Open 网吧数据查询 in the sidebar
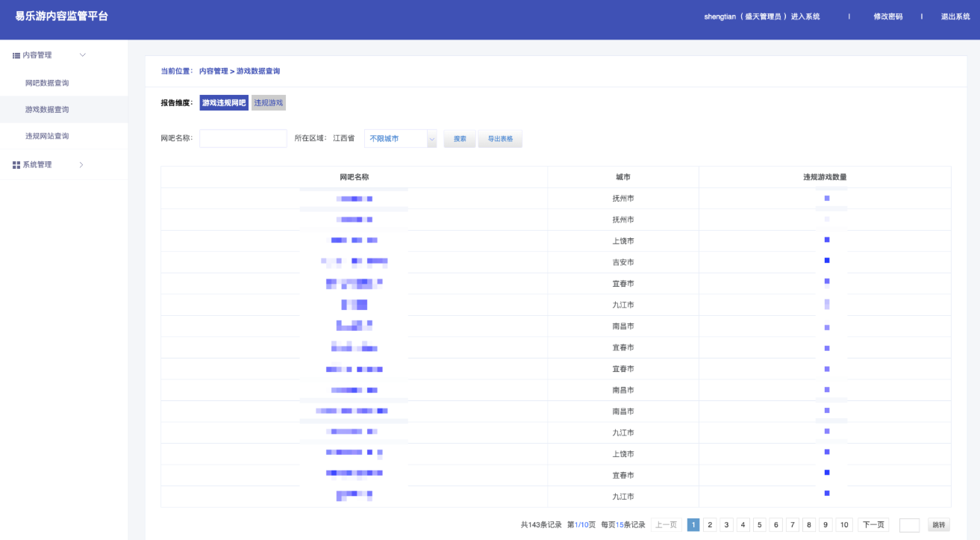 [x=47, y=83]
